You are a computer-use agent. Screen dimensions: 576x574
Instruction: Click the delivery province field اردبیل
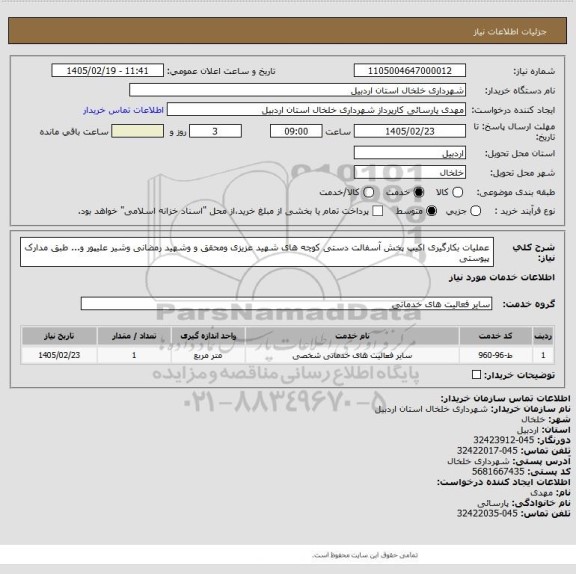pos(410,153)
